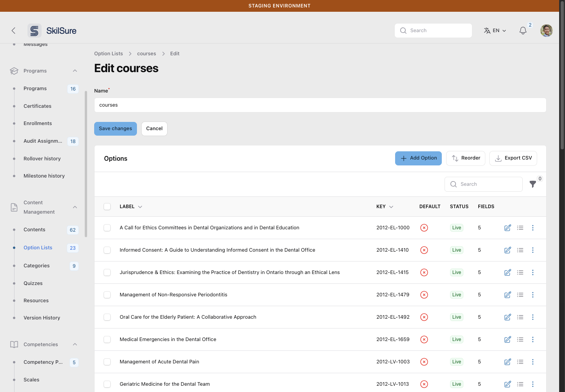The height and width of the screenshot is (392, 565).
Task: Open the SkilSure logo home link
Action: click(52, 31)
